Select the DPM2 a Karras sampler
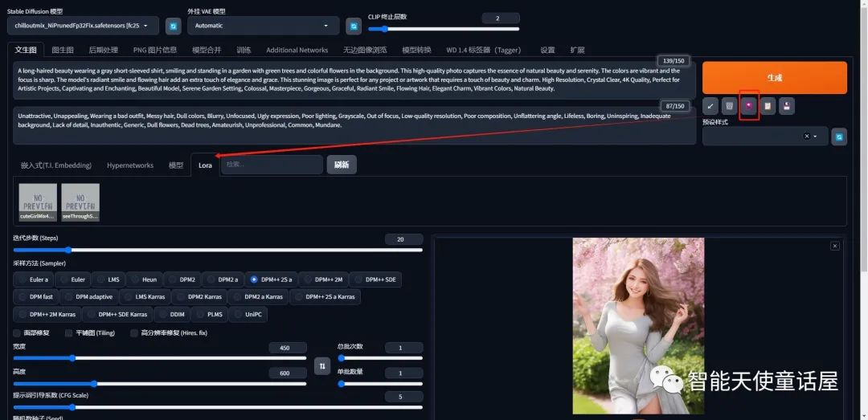 click(x=258, y=296)
